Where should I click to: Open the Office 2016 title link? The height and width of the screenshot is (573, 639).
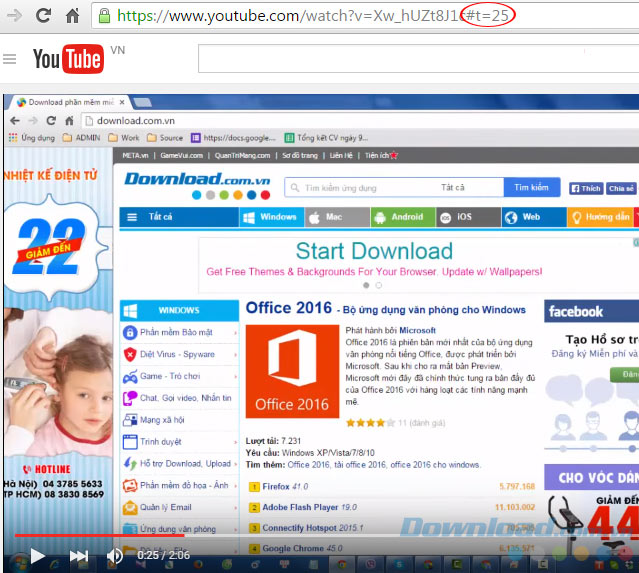[287, 309]
